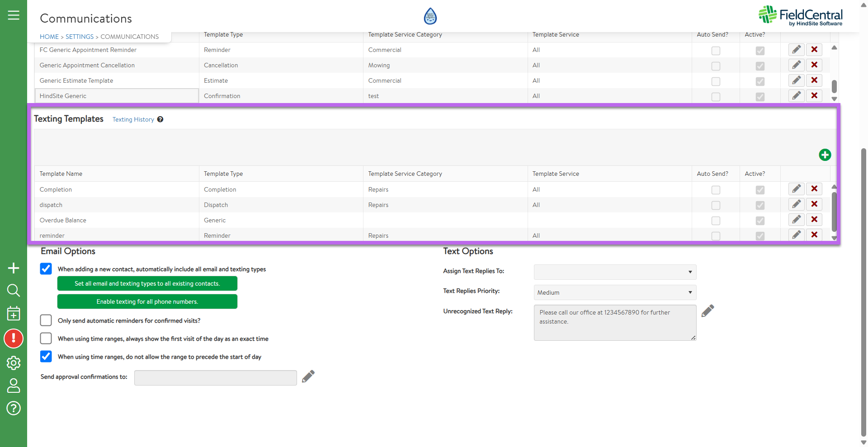Viewport: 868px width, 447px height.
Task: Expand the Text Replies Priority dropdown
Action: click(x=614, y=292)
